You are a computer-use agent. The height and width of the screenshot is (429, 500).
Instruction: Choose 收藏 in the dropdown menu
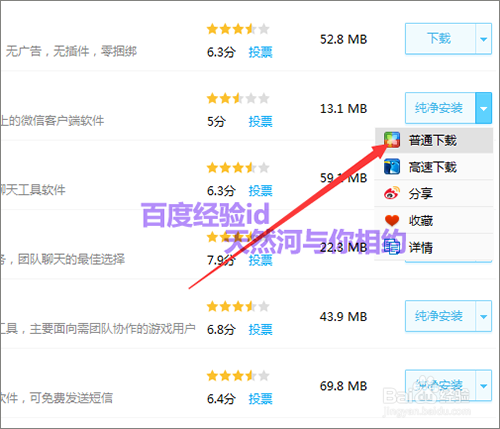434,220
